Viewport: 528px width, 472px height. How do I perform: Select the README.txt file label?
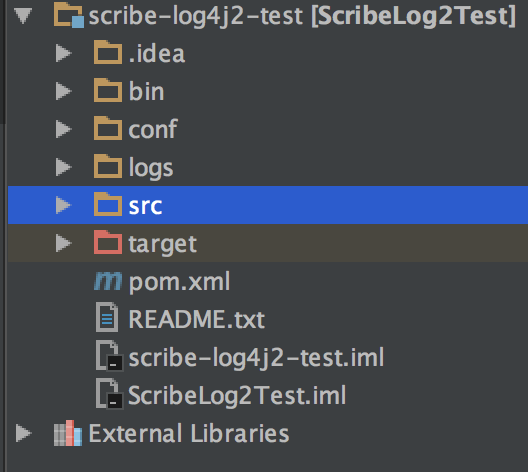(x=197, y=319)
